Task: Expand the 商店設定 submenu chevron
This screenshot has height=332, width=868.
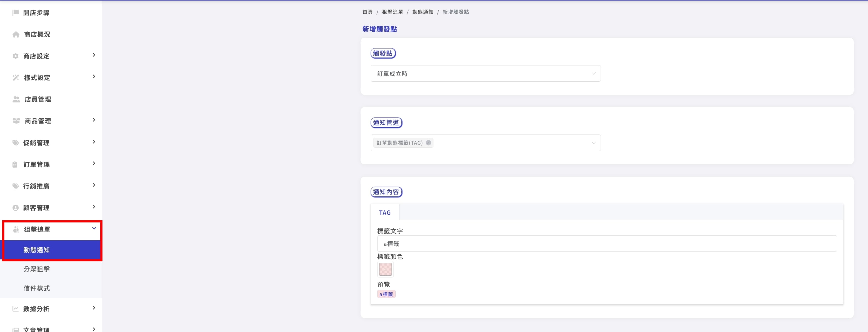Action: (x=94, y=55)
